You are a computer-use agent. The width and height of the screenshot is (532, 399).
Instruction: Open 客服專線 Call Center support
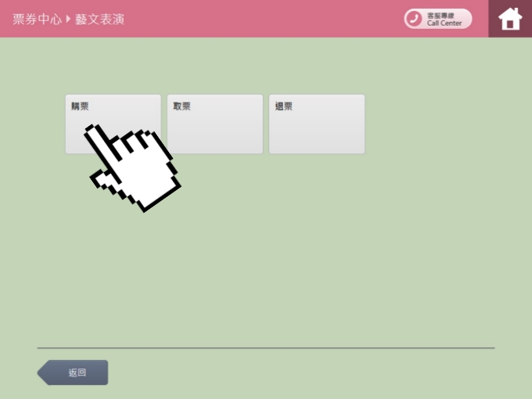(438, 19)
